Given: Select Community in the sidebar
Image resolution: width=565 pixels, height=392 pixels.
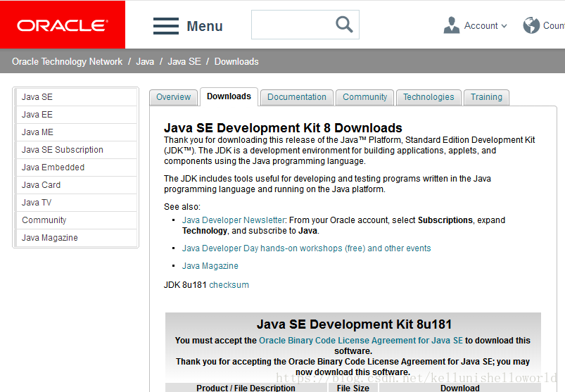Looking at the screenshot, I should (77, 220).
